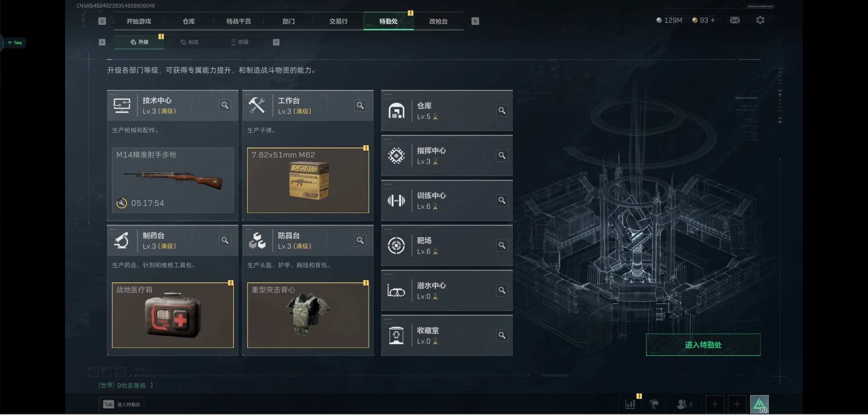Select the 制造 sub-tab
868x415 pixels.
tap(189, 42)
